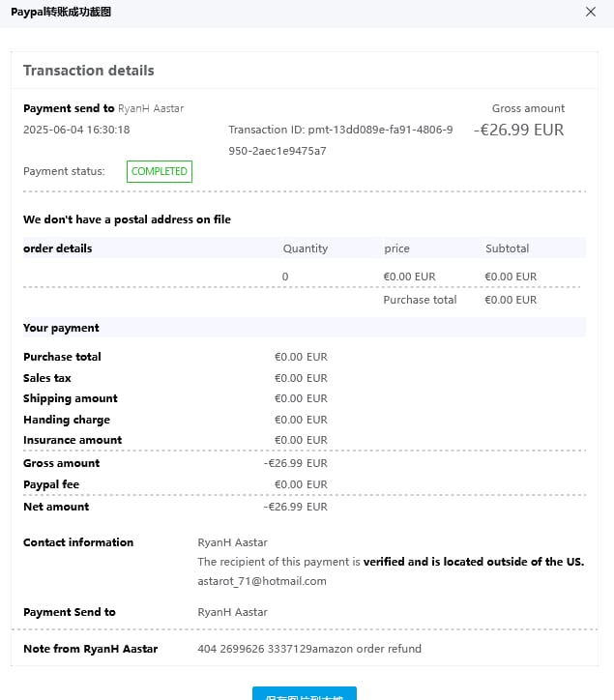Screen dimensions: 614x700
Task: Click the Quantity column header
Action: click(306, 248)
